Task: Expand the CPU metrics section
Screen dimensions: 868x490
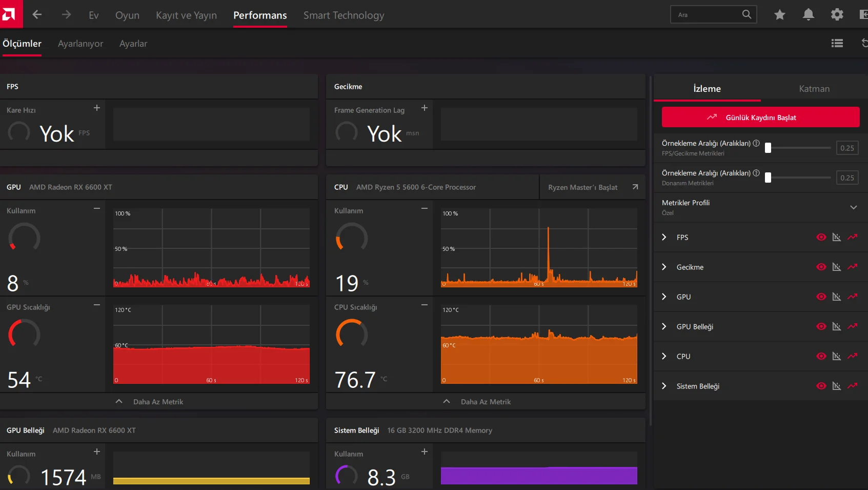Action: (x=664, y=356)
